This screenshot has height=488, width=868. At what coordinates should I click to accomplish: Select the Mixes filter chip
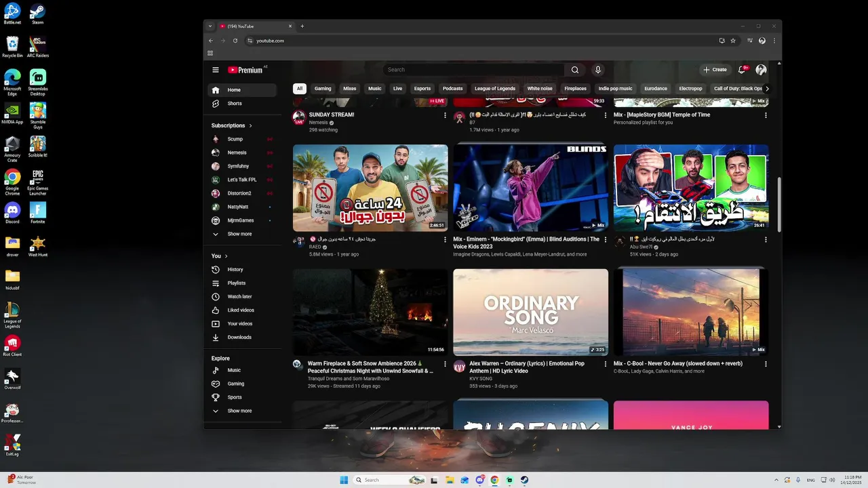[x=349, y=88]
